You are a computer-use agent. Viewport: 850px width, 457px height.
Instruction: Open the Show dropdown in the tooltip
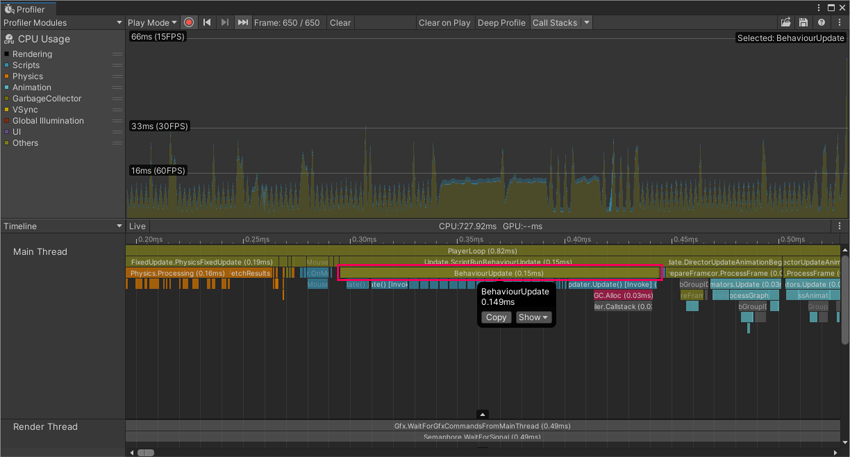tap(533, 317)
